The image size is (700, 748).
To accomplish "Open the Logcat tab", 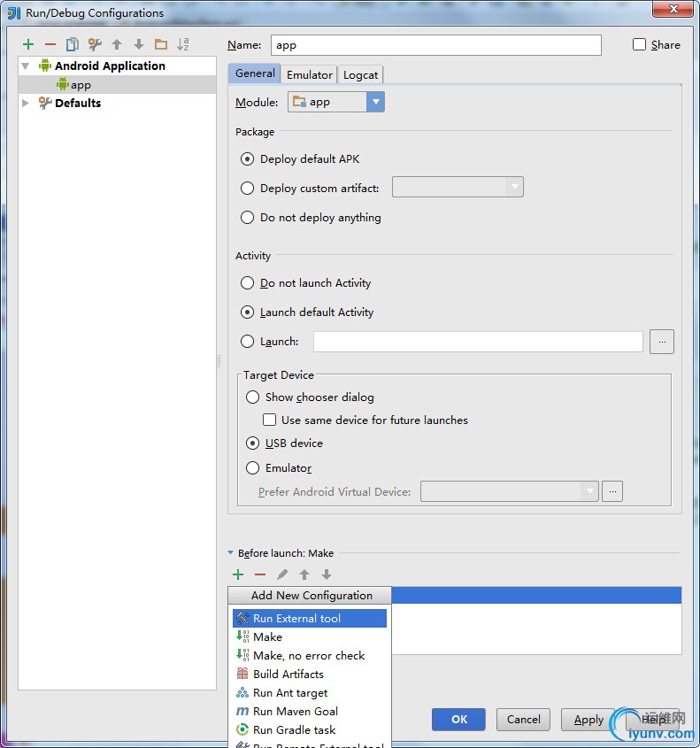I will [x=360, y=75].
